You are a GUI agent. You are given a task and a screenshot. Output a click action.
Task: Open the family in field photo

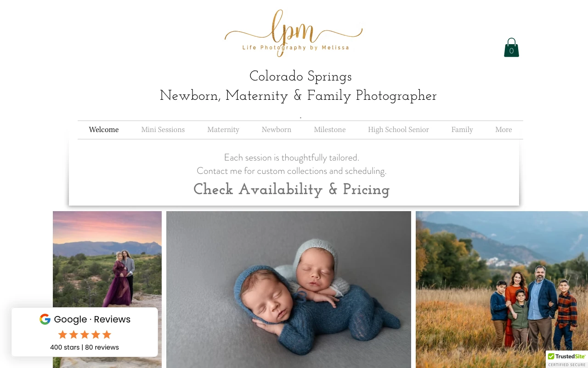[502, 289]
